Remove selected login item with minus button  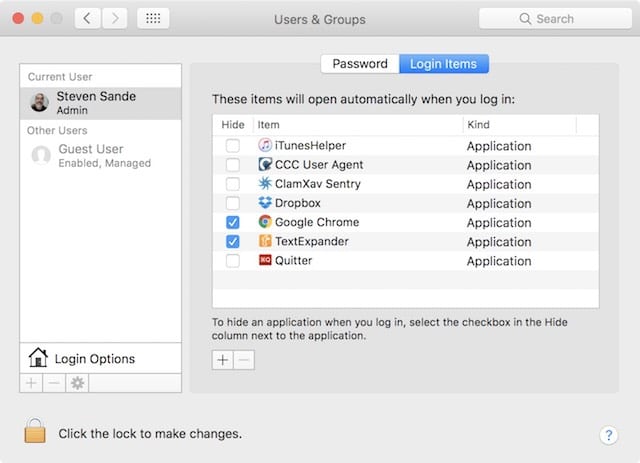[x=244, y=360]
